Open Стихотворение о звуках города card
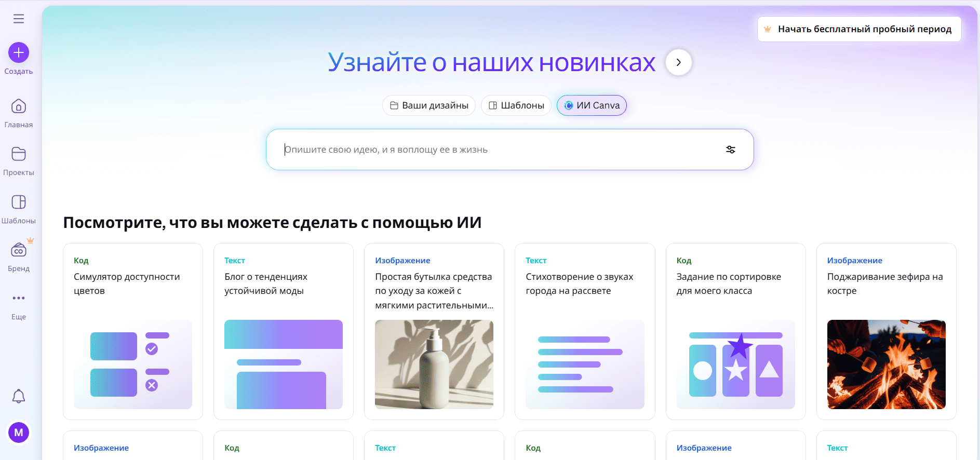 pos(585,331)
